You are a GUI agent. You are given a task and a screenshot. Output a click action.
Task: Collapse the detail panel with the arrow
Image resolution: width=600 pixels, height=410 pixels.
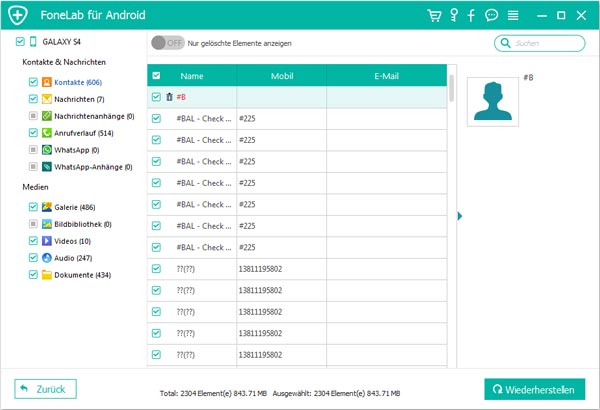[x=459, y=216]
